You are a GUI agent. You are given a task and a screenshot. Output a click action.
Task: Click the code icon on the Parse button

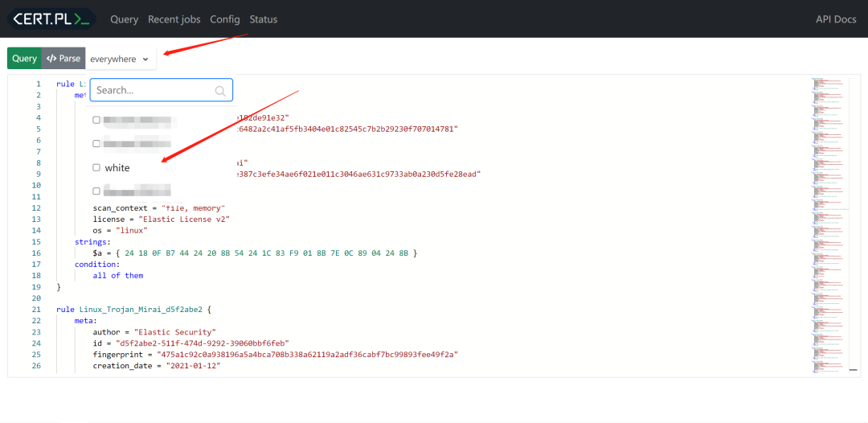pyautogui.click(x=51, y=58)
